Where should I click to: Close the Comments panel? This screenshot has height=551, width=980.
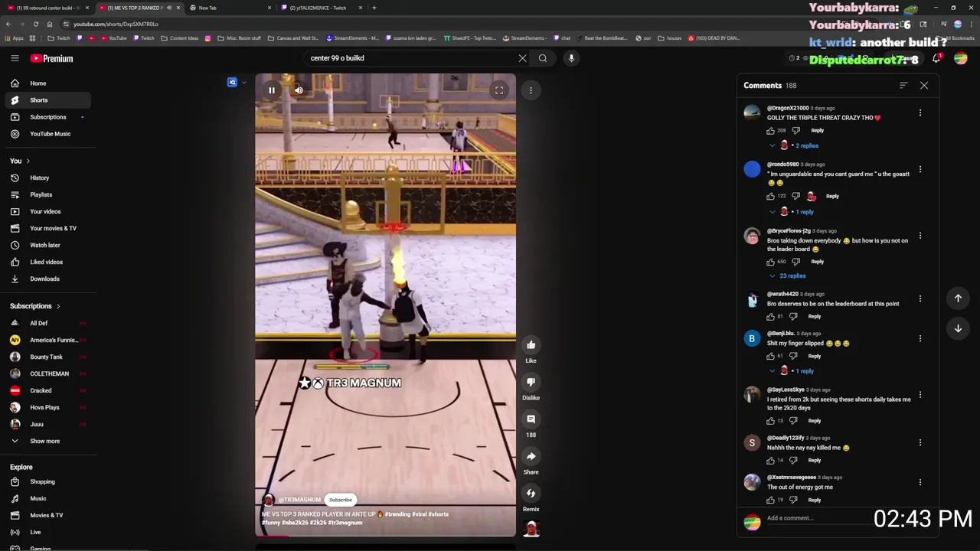point(924,86)
